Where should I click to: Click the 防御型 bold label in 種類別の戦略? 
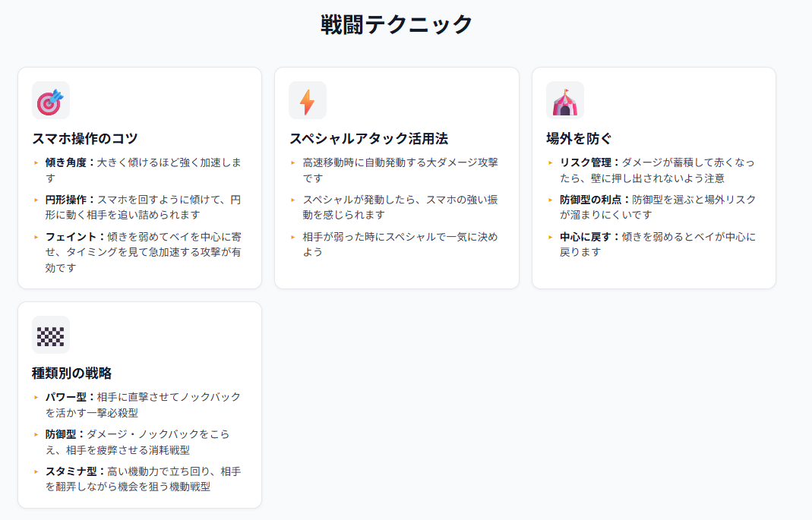(x=62, y=434)
